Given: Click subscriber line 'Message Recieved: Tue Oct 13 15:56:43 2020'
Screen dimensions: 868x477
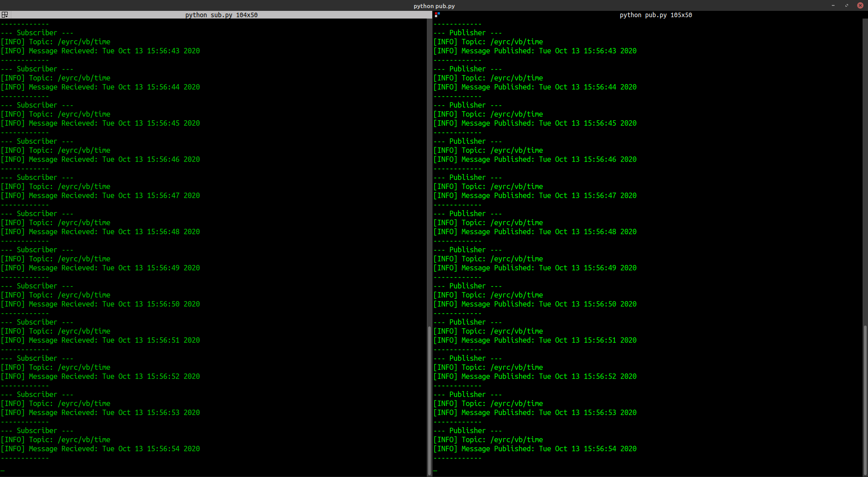Looking at the screenshot, I should [x=100, y=51].
